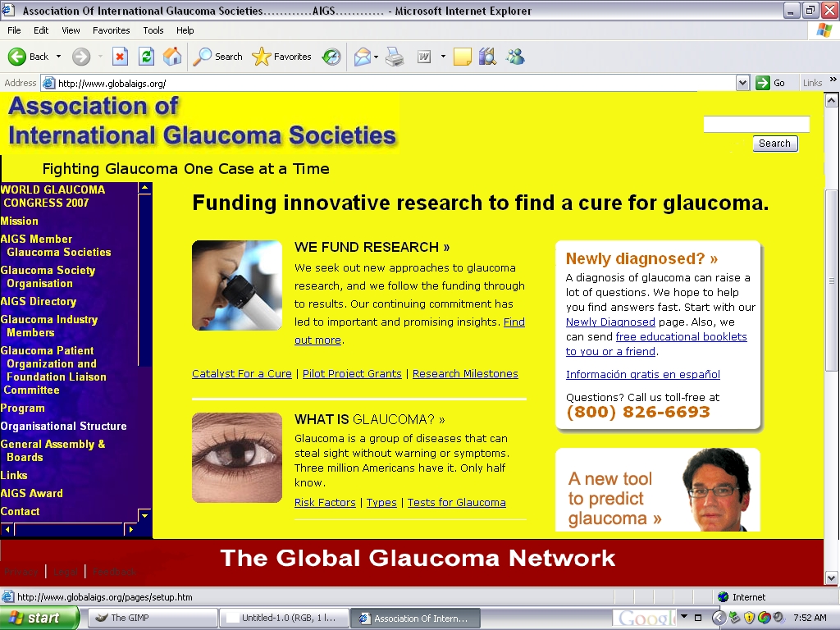Expand the Edit with Word dropdown arrow

point(443,57)
